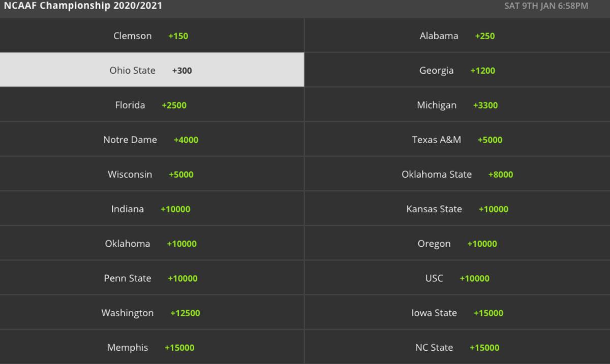Image resolution: width=610 pixels, height=364 pixels.
Task: Choose USC at +10000 odds
Action: [x=457, y=278]
